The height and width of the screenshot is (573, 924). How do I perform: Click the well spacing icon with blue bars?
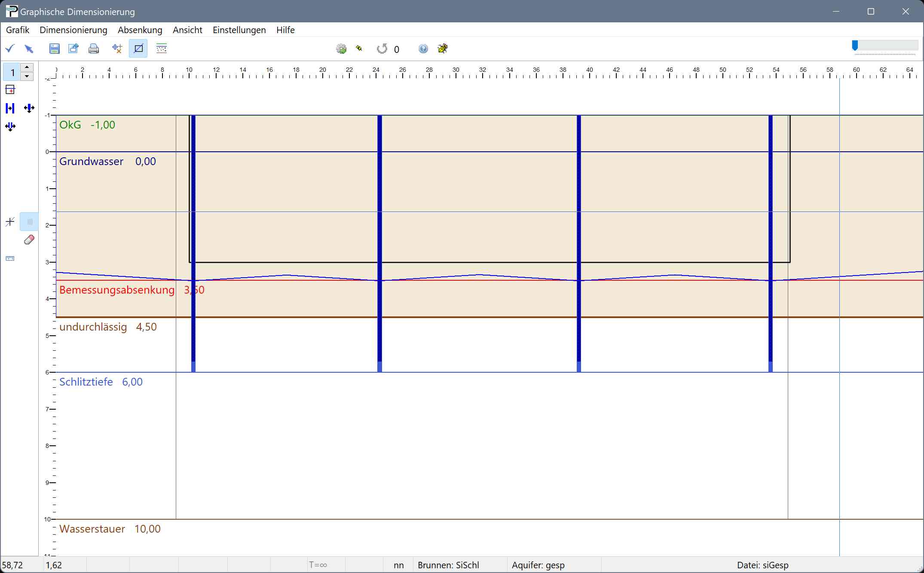tap(10, 108)
